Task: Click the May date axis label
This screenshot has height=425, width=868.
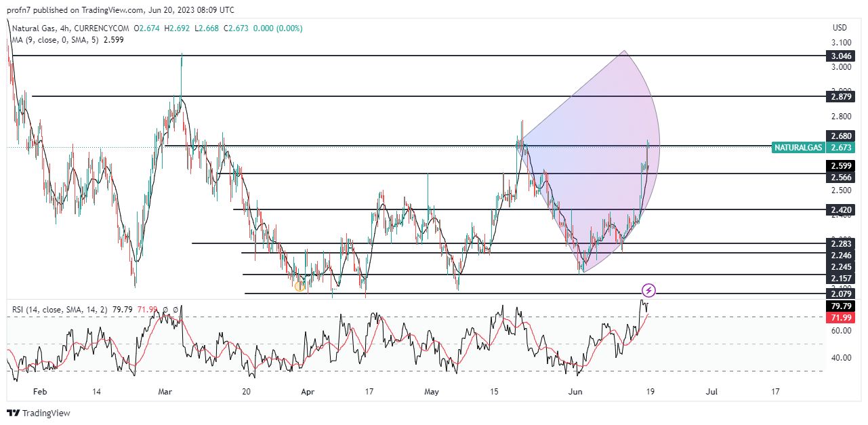Action: [x=432, y=392]
